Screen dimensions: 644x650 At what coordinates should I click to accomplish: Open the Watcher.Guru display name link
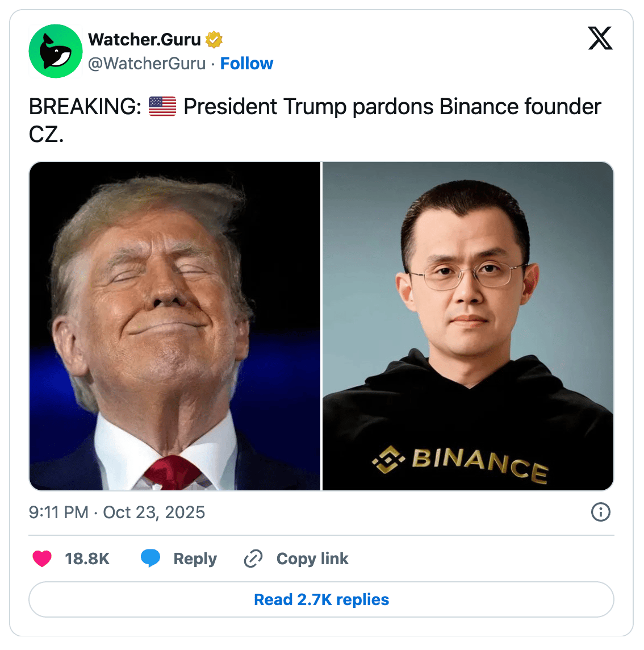[x=145, y=40]
